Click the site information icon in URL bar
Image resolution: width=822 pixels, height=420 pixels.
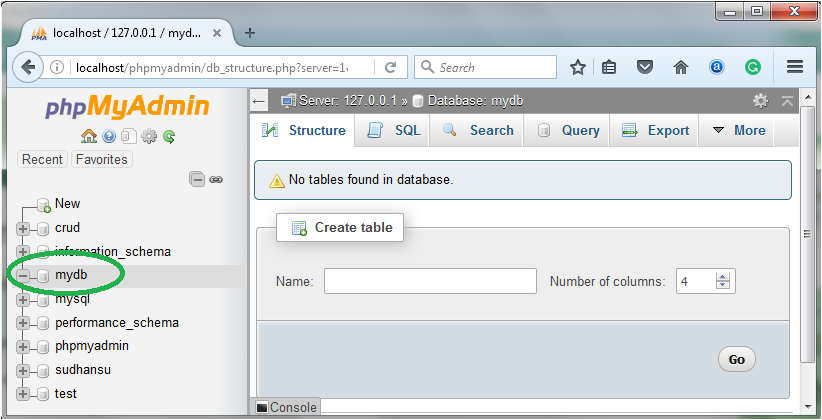pos(57,68)
